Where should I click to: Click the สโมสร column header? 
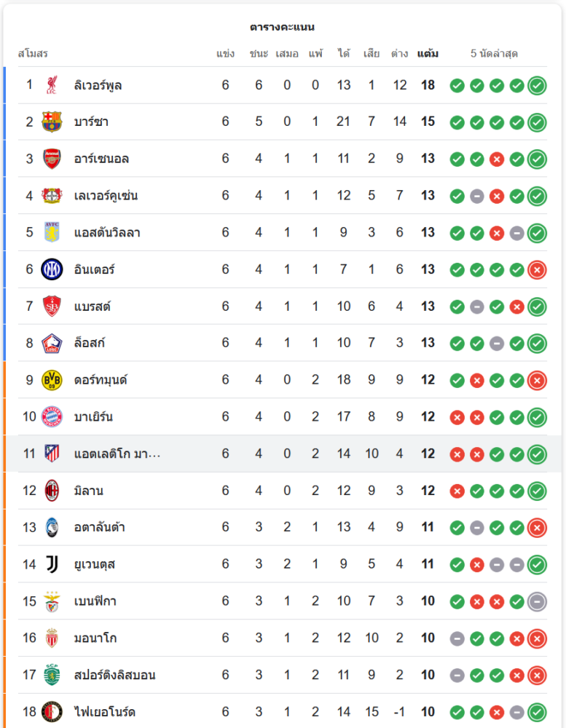[x=33, y=54]
